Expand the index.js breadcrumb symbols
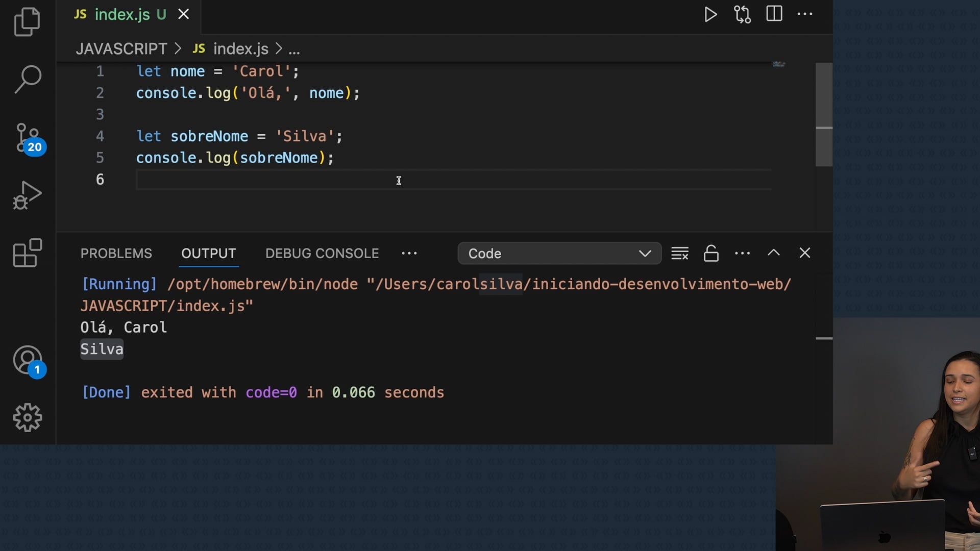Screen dimensions: 980x551 tap(295, 49)
